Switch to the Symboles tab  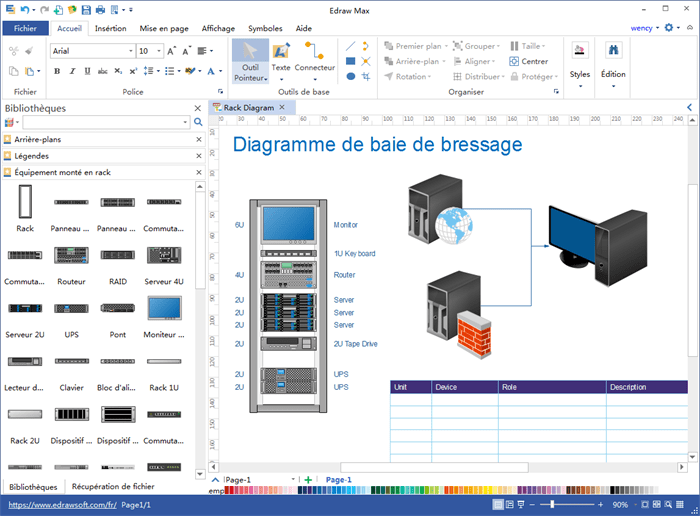[x=265, y=28]
